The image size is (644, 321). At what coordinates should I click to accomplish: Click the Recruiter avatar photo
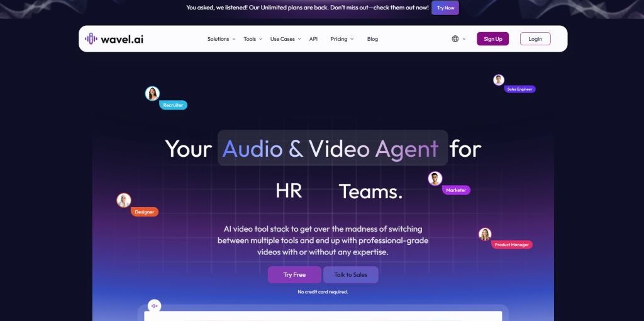152,94
